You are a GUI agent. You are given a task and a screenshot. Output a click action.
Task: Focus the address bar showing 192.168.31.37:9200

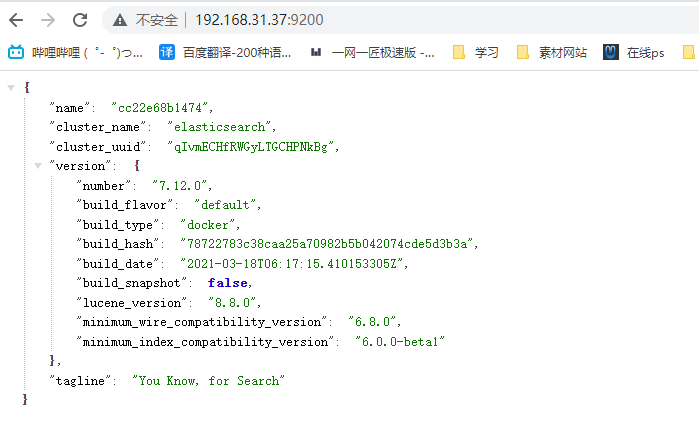click(x=401, y=20)
